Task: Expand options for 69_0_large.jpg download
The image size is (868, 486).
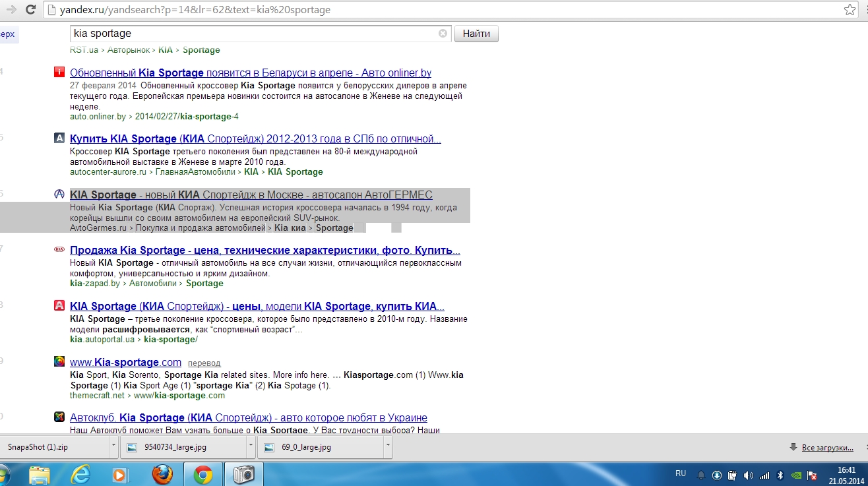Action: tap(388, 446)
